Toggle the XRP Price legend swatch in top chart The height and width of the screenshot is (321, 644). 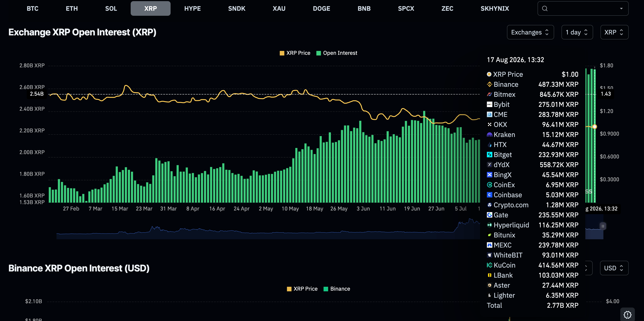282,53
